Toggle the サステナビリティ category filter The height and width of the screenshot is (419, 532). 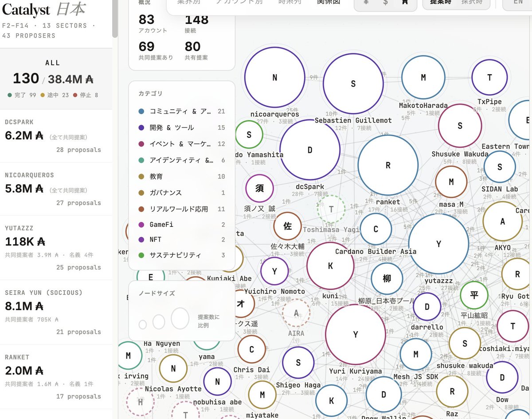pos(182,255)
